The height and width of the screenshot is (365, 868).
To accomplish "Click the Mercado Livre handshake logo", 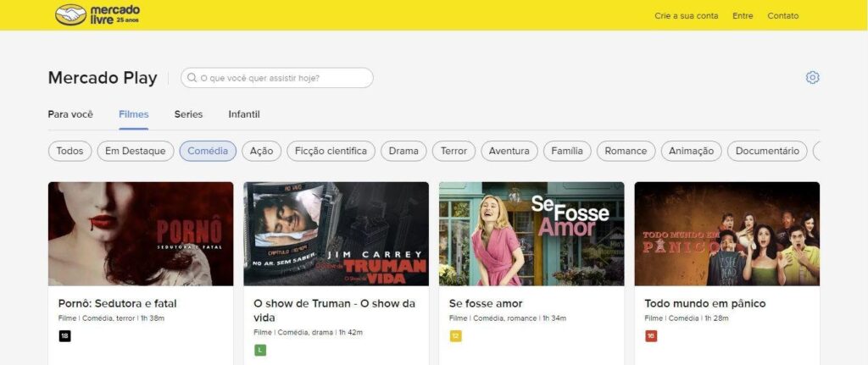I will pyautogui.click(x=71, y=15).
